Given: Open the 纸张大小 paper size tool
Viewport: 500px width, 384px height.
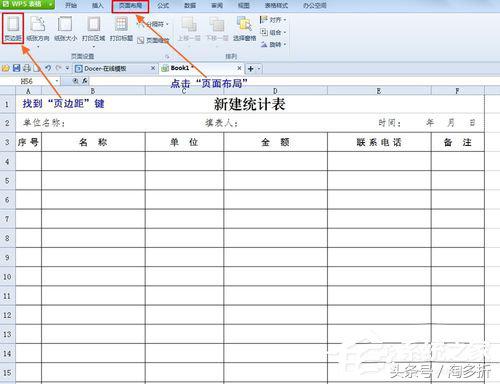Looking at the screenshot, I should 65,29.
